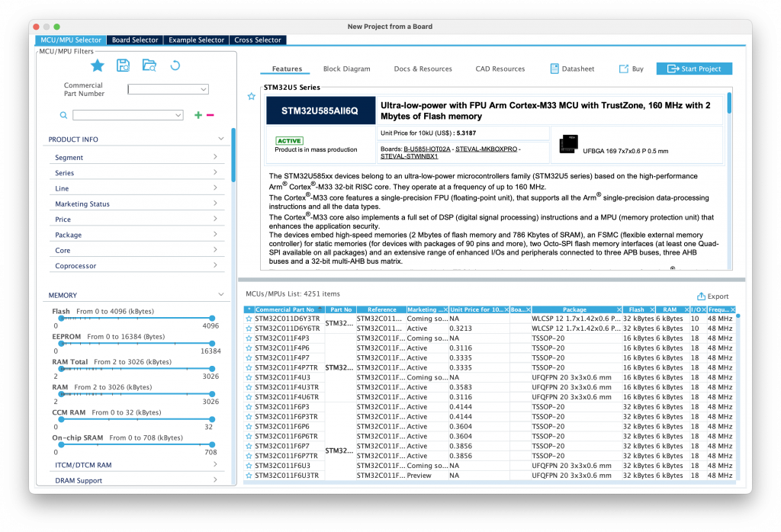
Task: Expand DRAM Support filter
Action: [215, 479]
